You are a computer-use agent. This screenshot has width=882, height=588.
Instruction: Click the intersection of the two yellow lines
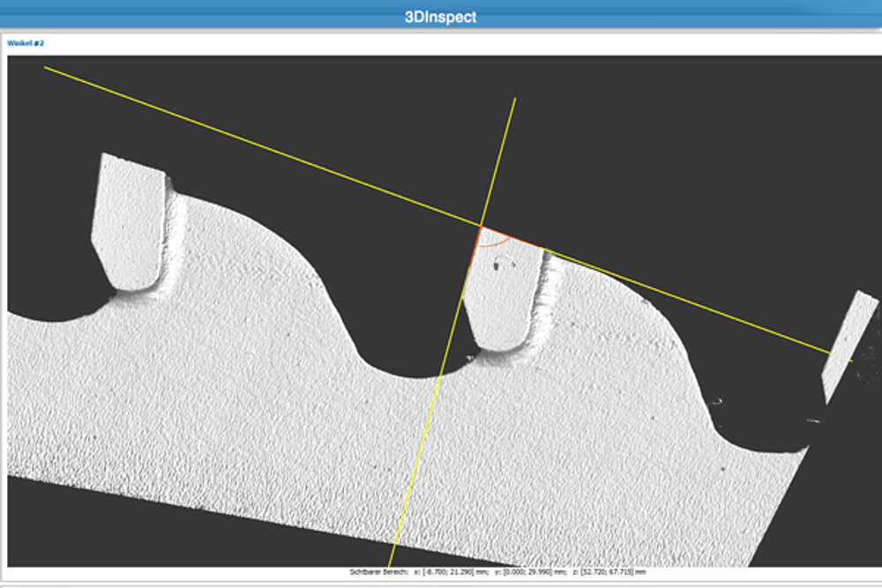pyautogui.click(x=481, y=227)
